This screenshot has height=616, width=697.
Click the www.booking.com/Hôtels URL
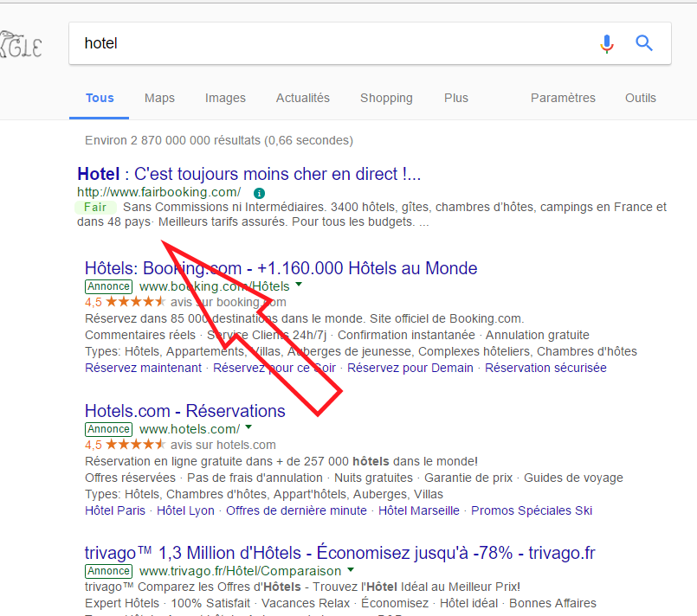[214, 286]
